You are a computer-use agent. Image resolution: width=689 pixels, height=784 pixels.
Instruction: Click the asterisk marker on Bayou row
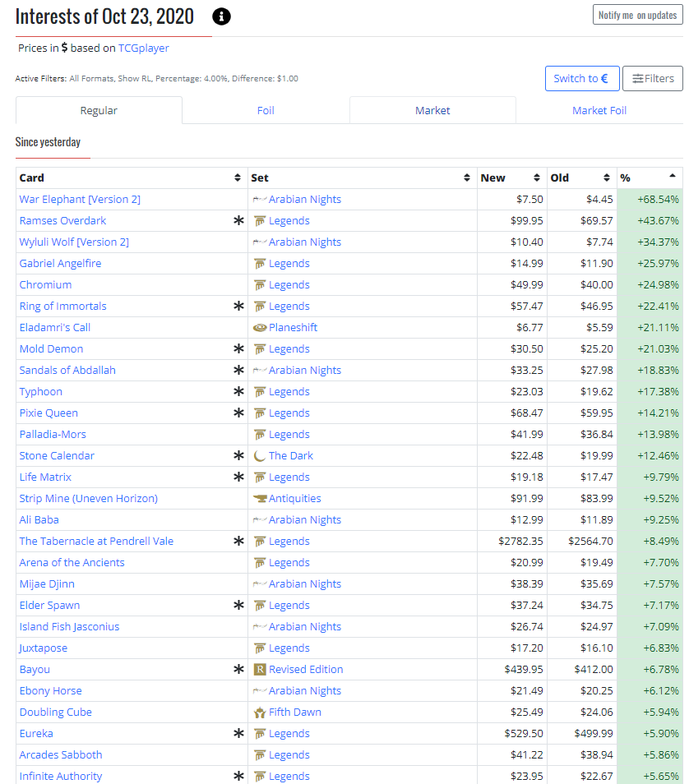click(x=238, y=669)
